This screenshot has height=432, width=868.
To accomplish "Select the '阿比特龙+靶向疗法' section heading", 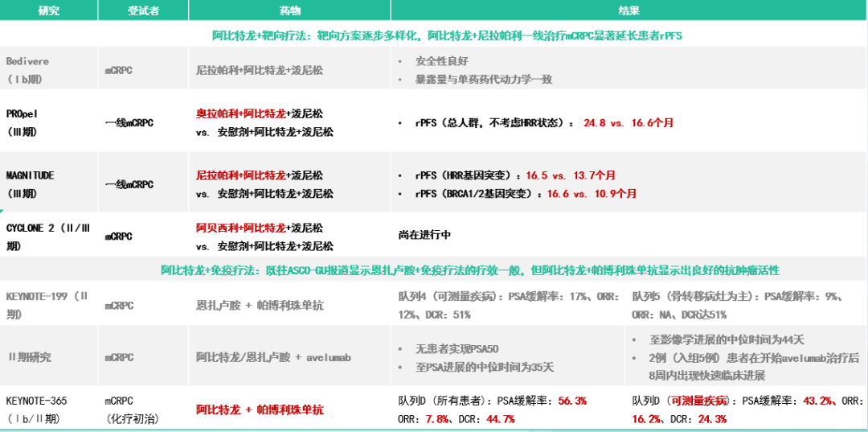I will click(x=448, y=36).
